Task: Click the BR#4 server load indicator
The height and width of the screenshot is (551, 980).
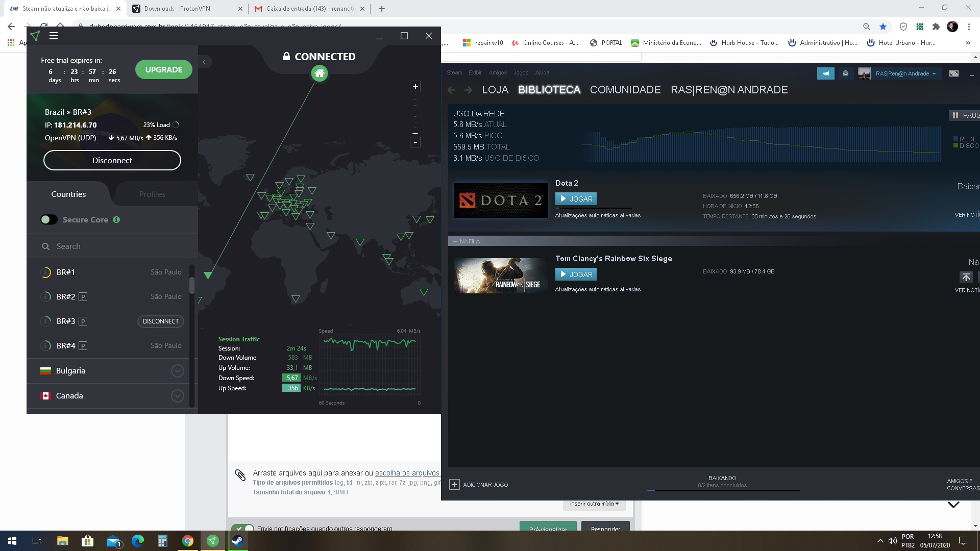Action: [x=45, y=346]
